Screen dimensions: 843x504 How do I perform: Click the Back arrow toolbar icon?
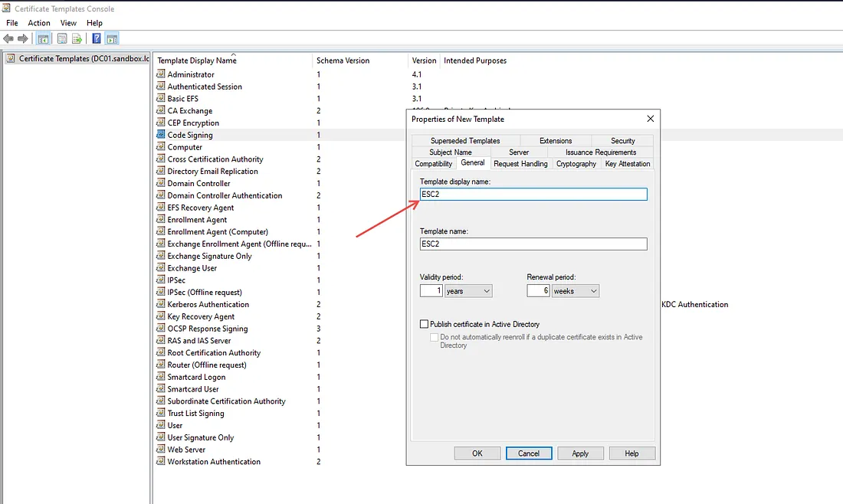[8, 38]
